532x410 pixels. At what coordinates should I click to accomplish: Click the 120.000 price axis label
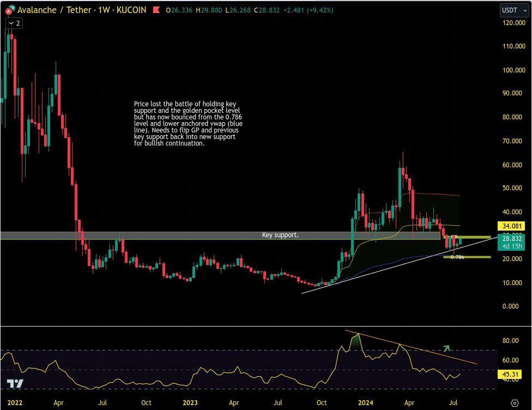(x=513, y=23)
